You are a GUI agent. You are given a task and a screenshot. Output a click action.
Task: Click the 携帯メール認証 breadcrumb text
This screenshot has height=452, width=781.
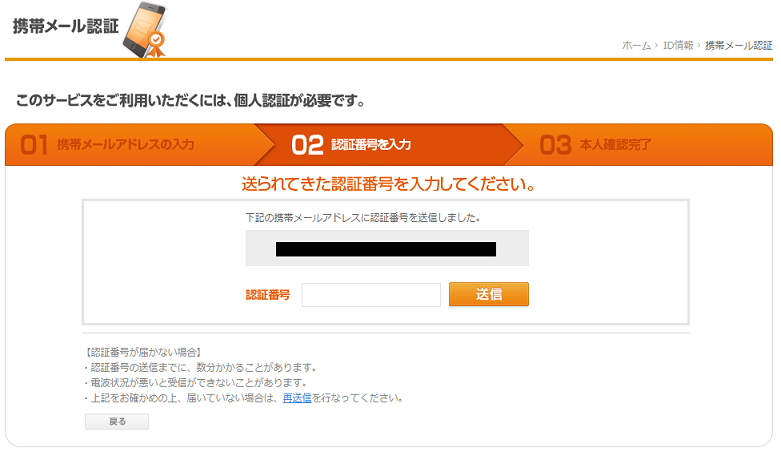739,45
